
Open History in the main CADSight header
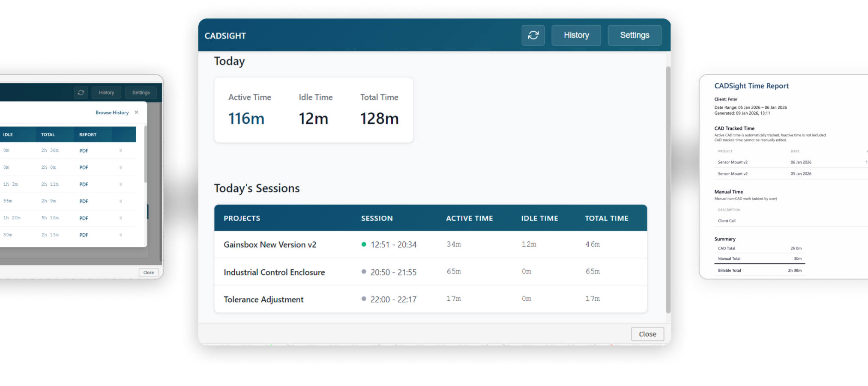pyautogui.click(x=576, y=35)
